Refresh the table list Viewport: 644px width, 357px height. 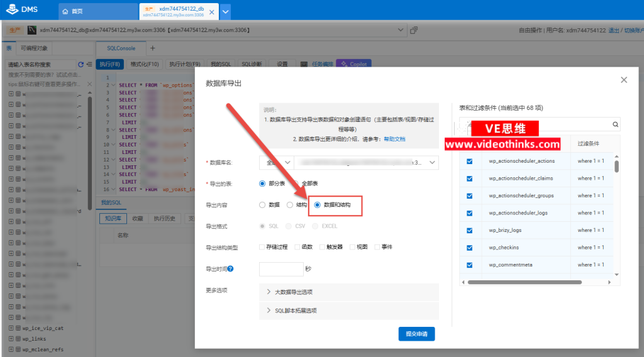80,65
